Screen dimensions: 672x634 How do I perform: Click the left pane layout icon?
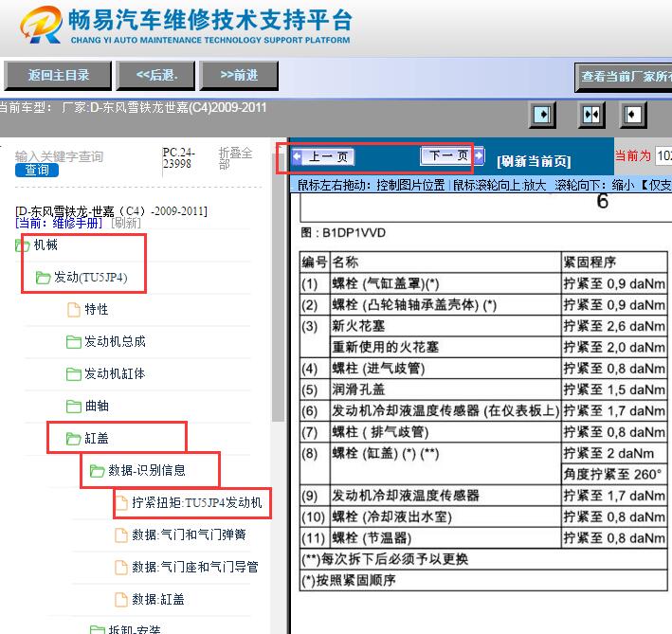542,115
